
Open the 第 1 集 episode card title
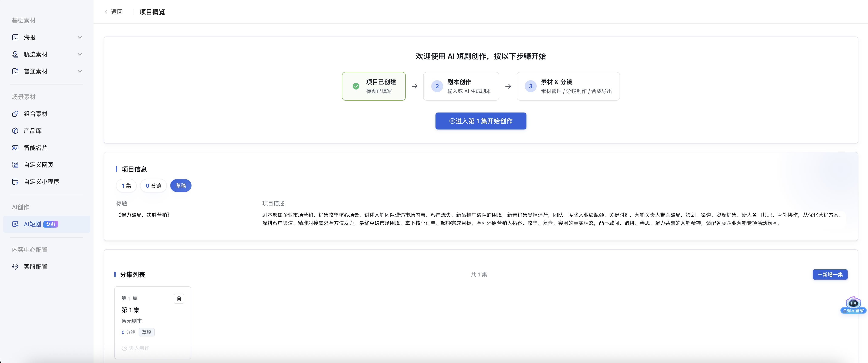[x=130, y=310]
